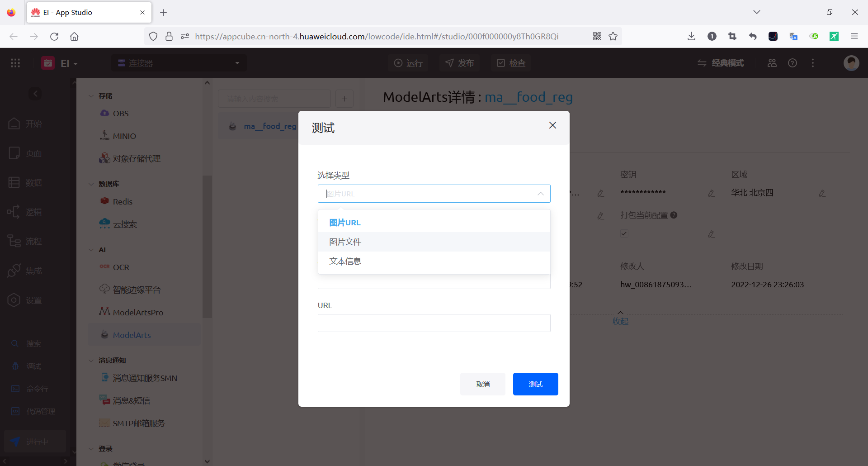The image size is (868, 466).
Task: Click the connector search input field
Action: coord(274,99)
